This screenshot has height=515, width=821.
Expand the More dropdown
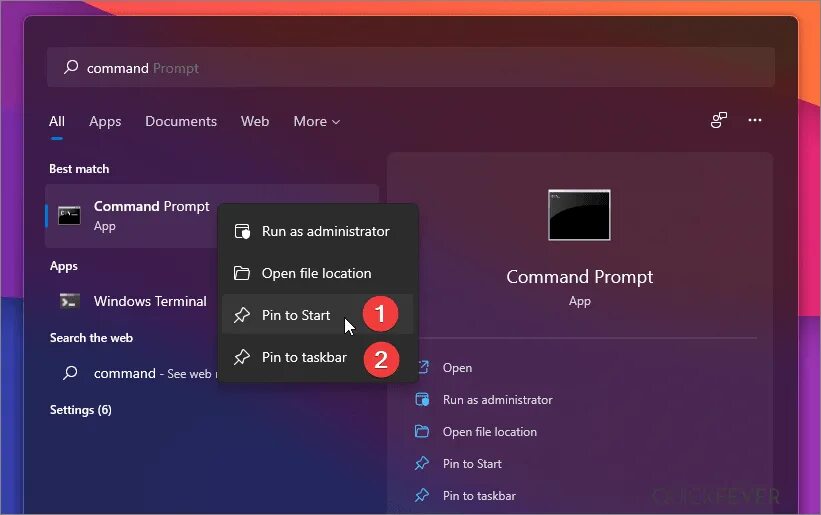click(316, 121)
